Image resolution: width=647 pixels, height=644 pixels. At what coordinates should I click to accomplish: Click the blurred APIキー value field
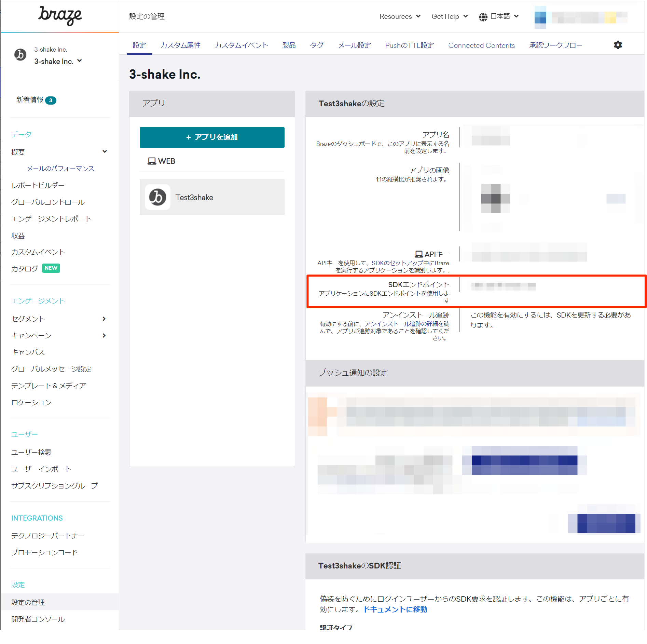(529, 253)
